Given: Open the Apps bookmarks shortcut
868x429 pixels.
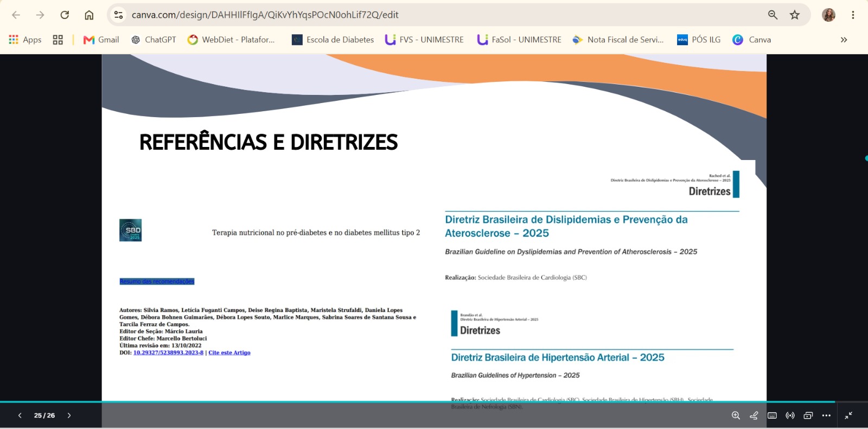Looking at the screenshot, I should pyautogui.click(x=25, y=40).
